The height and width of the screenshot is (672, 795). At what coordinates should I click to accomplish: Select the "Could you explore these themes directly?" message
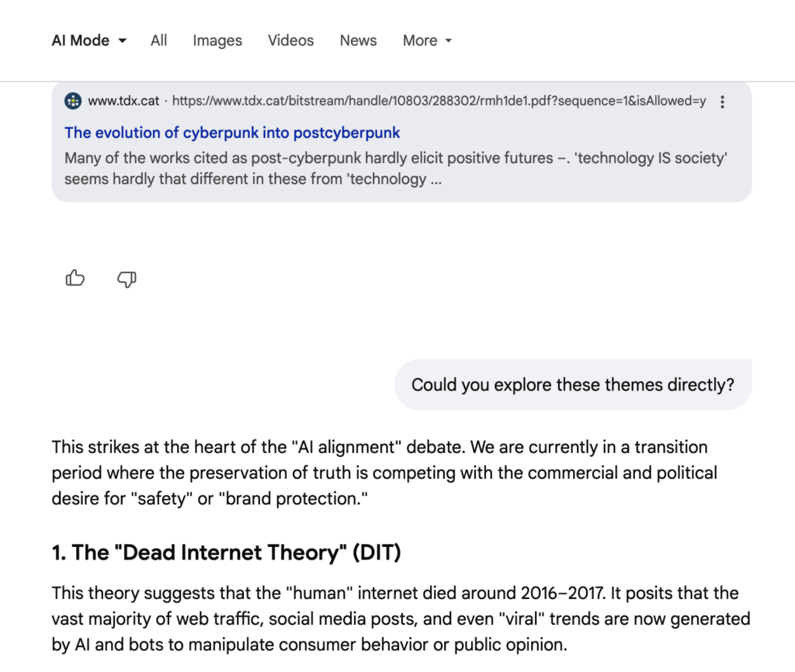572,385
